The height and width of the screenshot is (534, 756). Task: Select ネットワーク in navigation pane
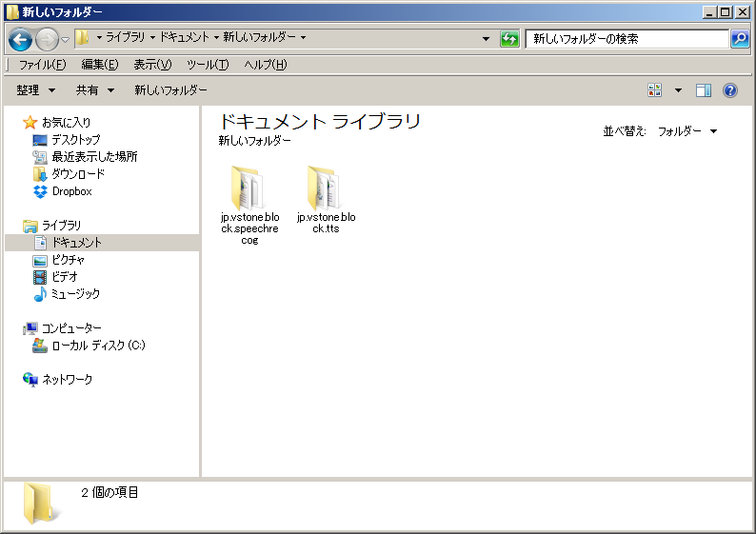pyautogui.click(x=67, y=380)
